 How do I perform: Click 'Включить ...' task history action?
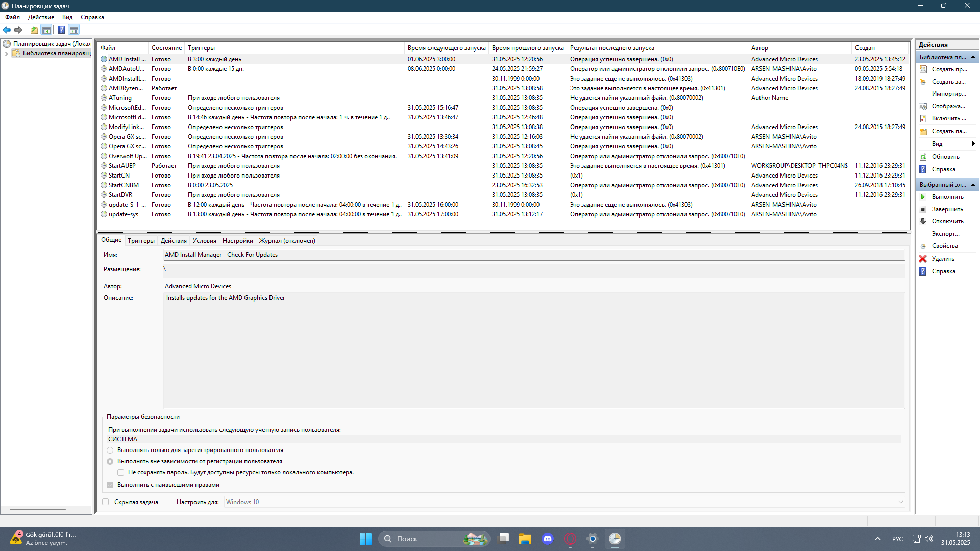pos(949,118)
